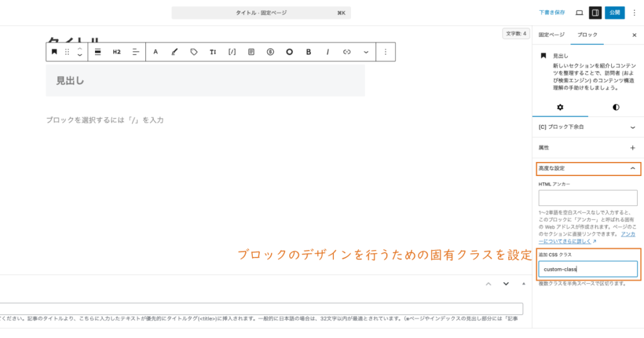
Task: Click the 追加 CSS クラス input field
Action: tap(588, 269)
